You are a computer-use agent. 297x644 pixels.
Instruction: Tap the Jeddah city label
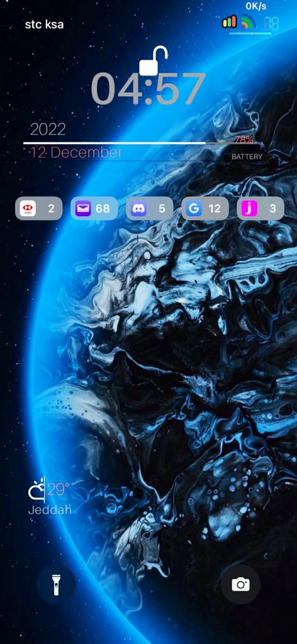coord(50,510)
